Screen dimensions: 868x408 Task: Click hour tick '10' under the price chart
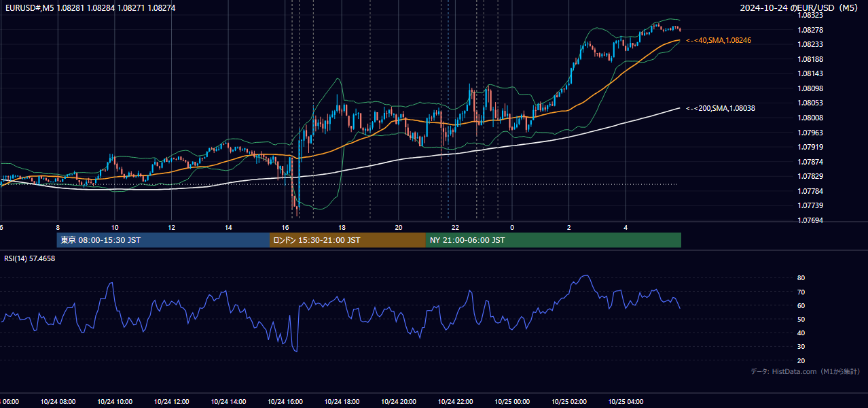[115, 227]
